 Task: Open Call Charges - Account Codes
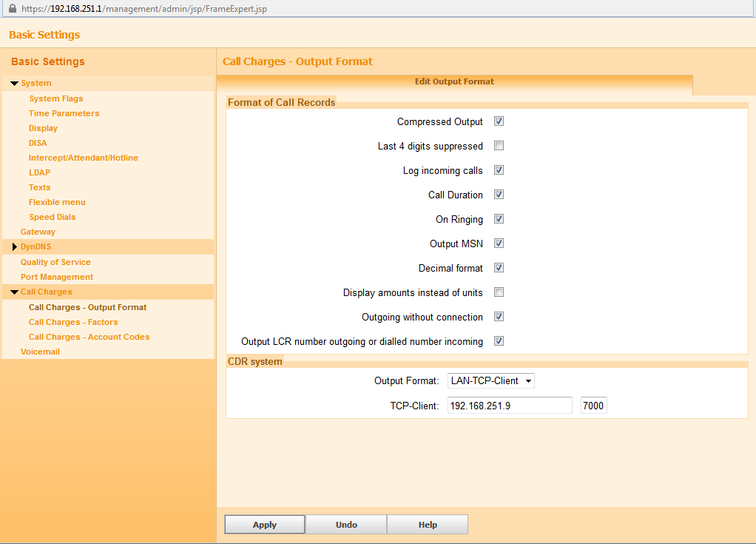point(89,337)
